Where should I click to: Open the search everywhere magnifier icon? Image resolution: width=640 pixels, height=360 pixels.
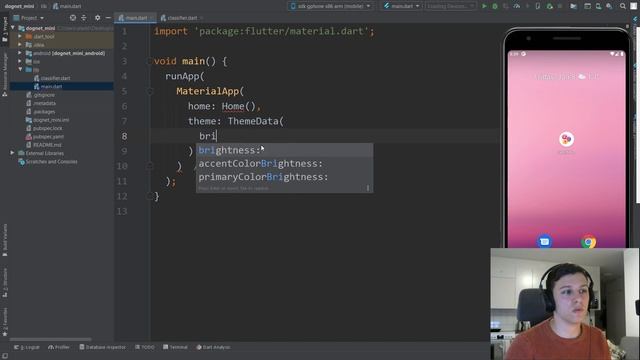coord(623,6)
